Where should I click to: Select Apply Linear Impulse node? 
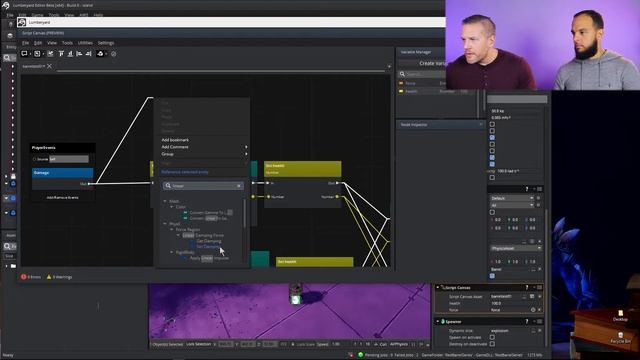tap(209, 258)
